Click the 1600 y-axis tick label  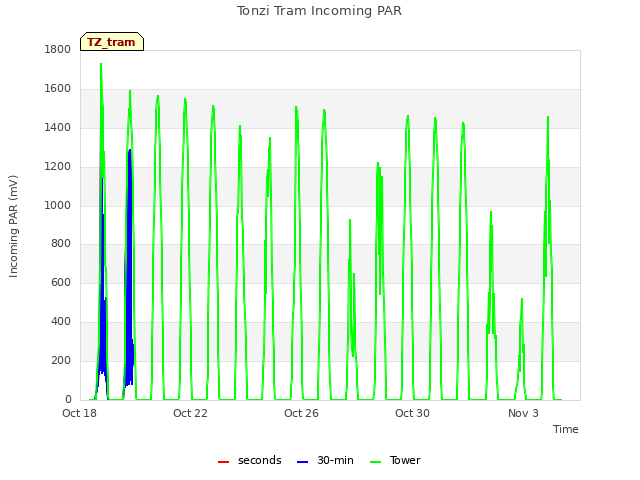pyautogui.click(x=58, y=89)
